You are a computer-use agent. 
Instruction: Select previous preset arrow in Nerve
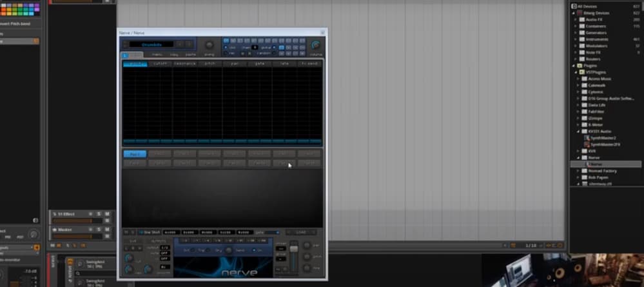click(x=180, y=45)
